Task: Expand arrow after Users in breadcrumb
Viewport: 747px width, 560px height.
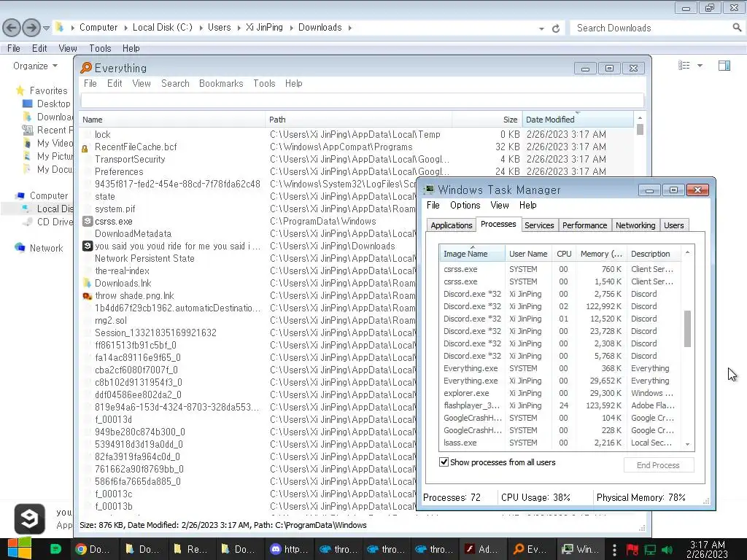Action: [239, 28]
